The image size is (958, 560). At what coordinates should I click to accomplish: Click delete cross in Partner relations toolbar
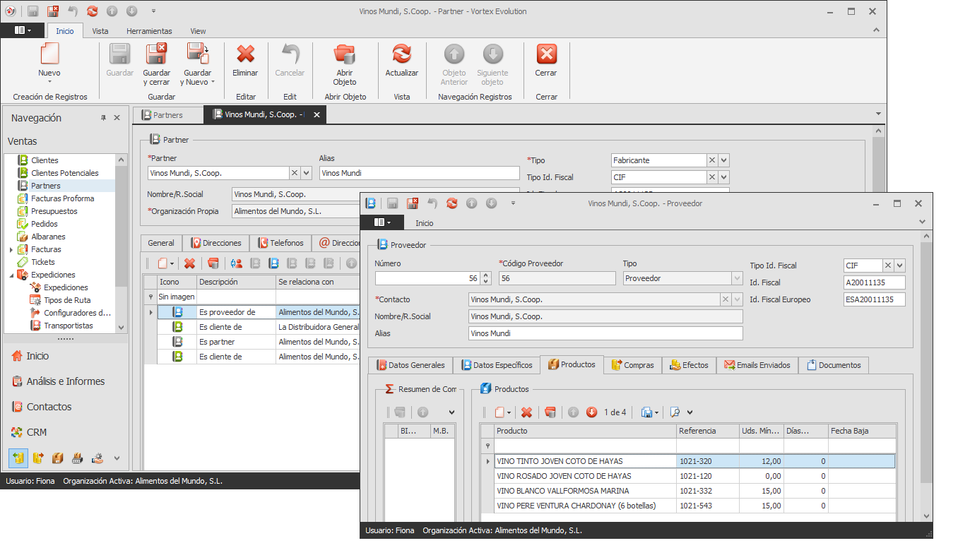point(189,263)
